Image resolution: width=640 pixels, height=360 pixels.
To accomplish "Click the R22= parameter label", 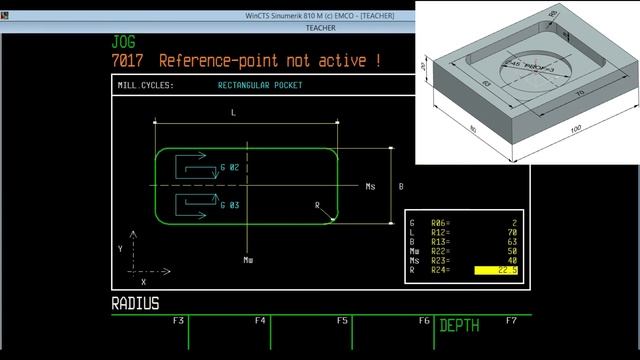I will (440, 251).
